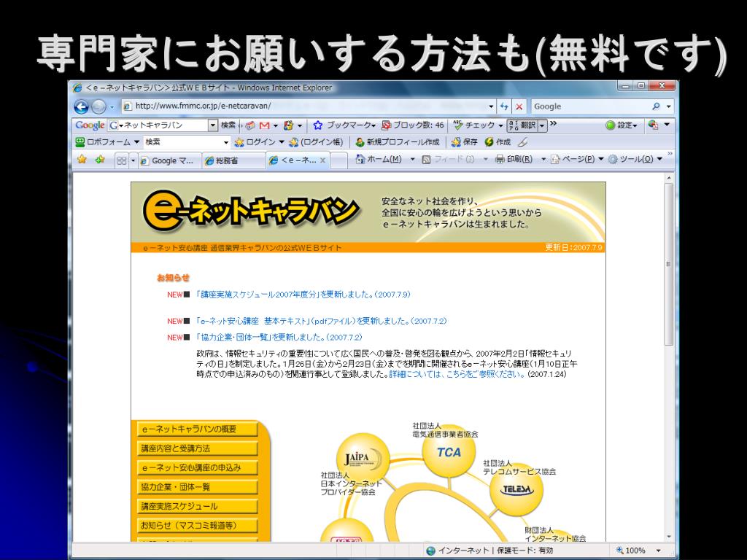Click 協力企業・団体一覧 side menu button
Screen dimensions: 747x560
point(197,487)
